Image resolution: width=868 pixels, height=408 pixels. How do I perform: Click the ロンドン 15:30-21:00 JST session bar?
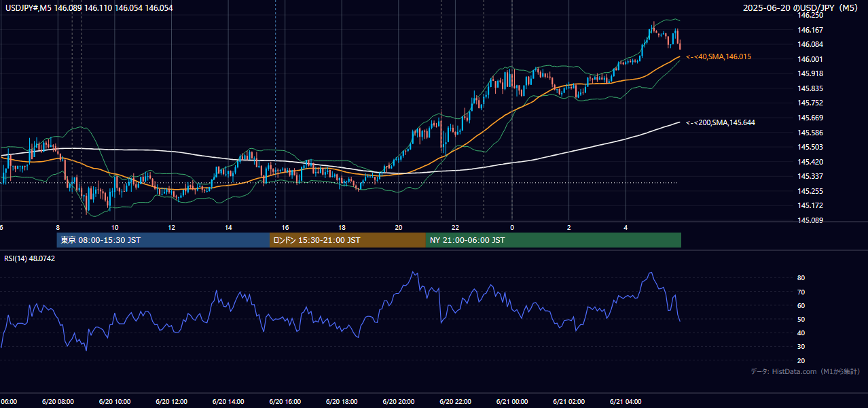[348, 240]
